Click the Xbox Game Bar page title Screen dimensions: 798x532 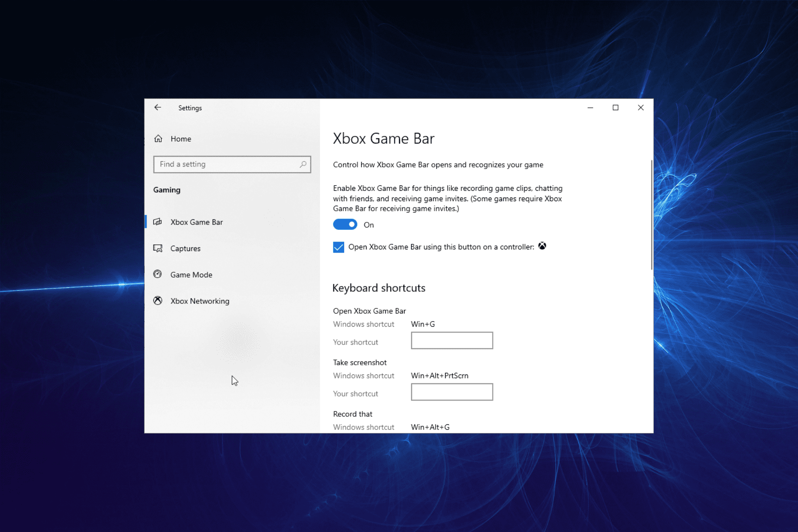pyautogui.click(x=384, y=138)
